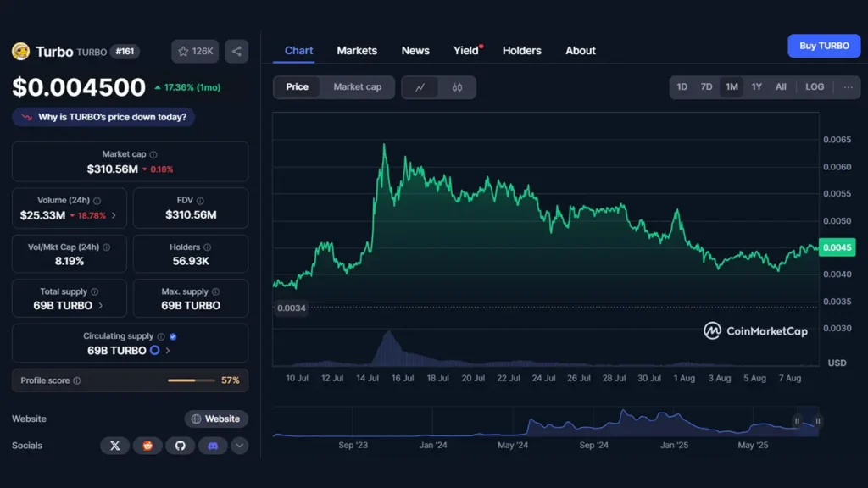Click the Turbo coin logo icon
The height and width of the screenshot is (488, 868).
point(20,51)
